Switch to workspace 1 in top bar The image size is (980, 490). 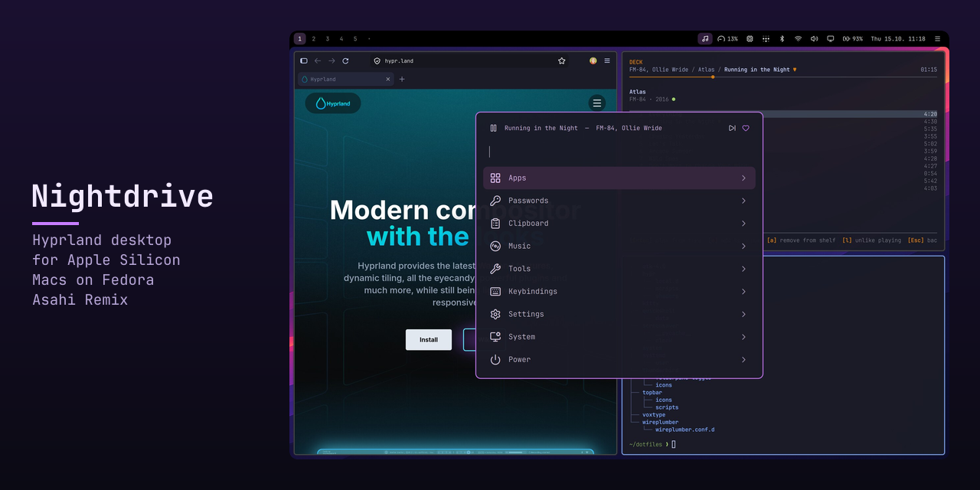tap(300, 38)
